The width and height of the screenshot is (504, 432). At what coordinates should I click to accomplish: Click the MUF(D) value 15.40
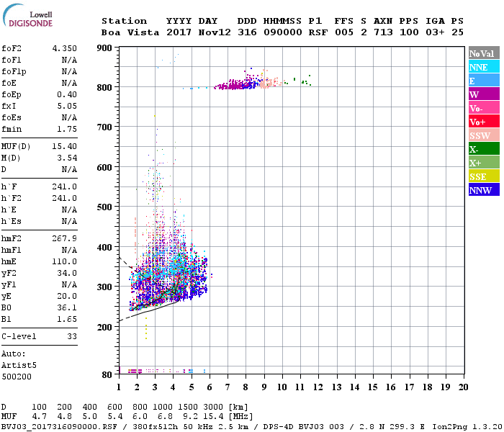65,146
